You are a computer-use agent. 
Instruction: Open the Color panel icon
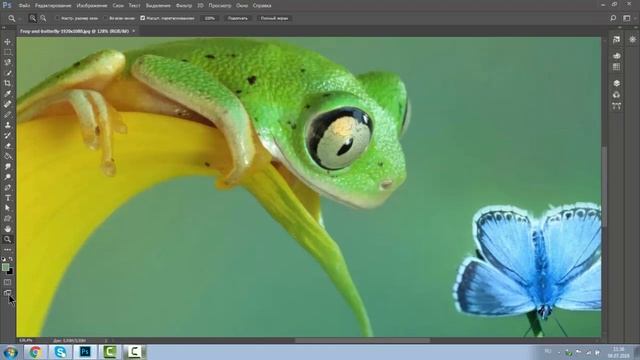[616, 56]
